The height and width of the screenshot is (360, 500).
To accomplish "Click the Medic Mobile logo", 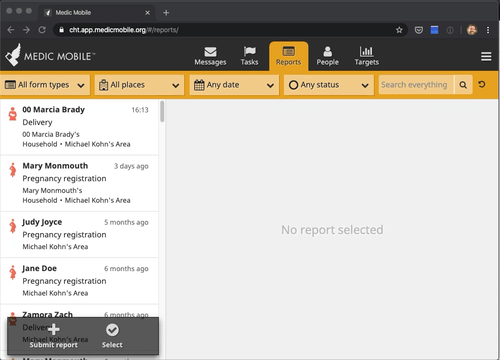I will pos(50,55).
